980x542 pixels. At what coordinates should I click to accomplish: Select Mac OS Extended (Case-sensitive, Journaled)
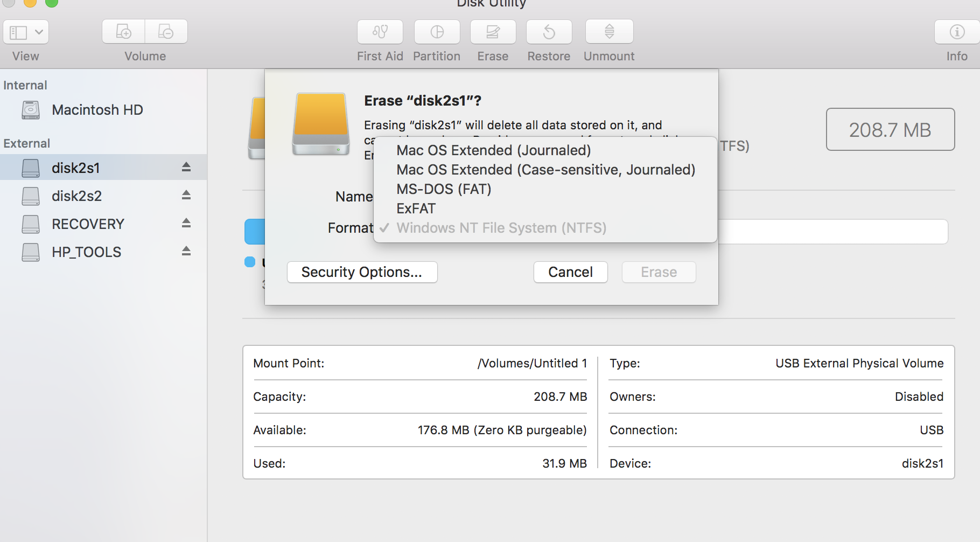coord(545,170)
